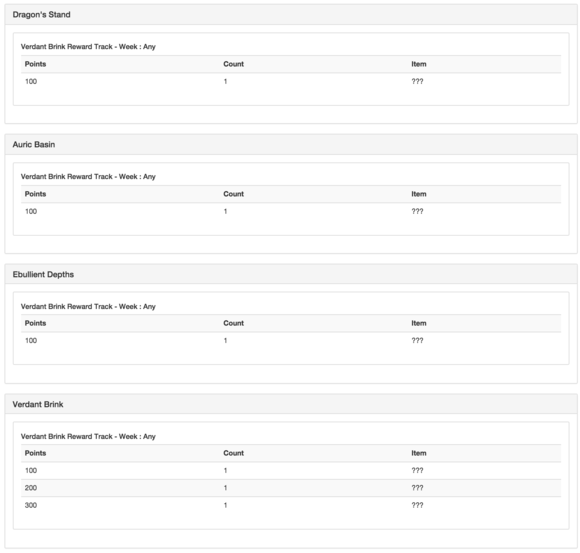Viewport: 580px width, 553px height.
Task: Click Points column header in Dragon's Stand table
Action: (36, 64)
